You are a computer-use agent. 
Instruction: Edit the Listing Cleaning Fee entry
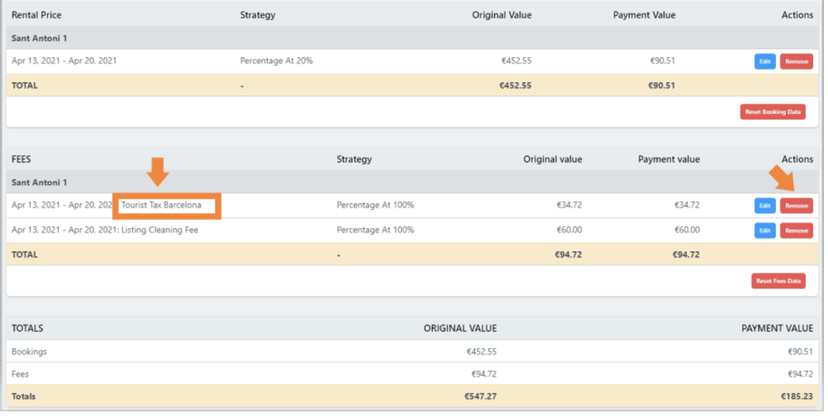[764, 231]
